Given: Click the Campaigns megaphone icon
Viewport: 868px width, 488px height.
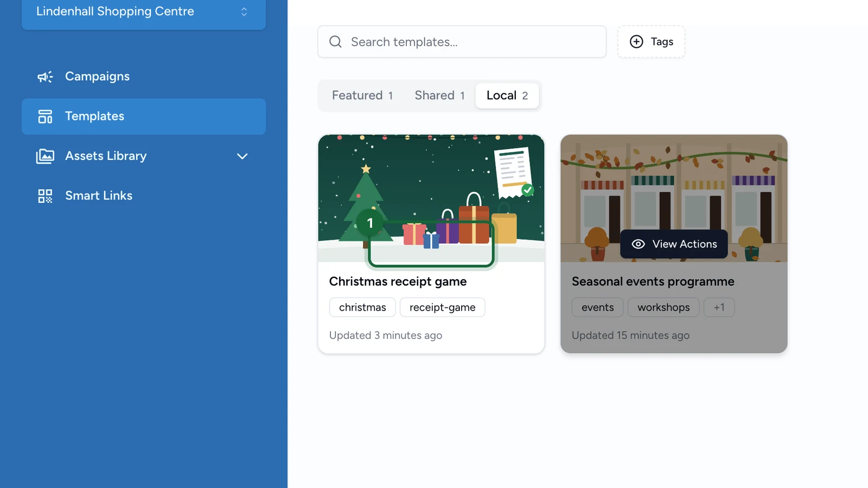Looking at the screenshot, I should pos(45,76).
